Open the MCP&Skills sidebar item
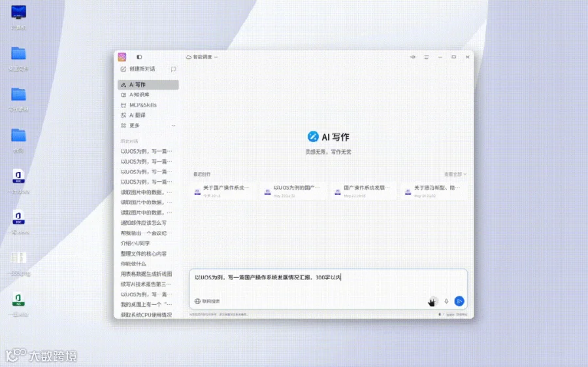588x367 pixels. [x=148, y=105]
